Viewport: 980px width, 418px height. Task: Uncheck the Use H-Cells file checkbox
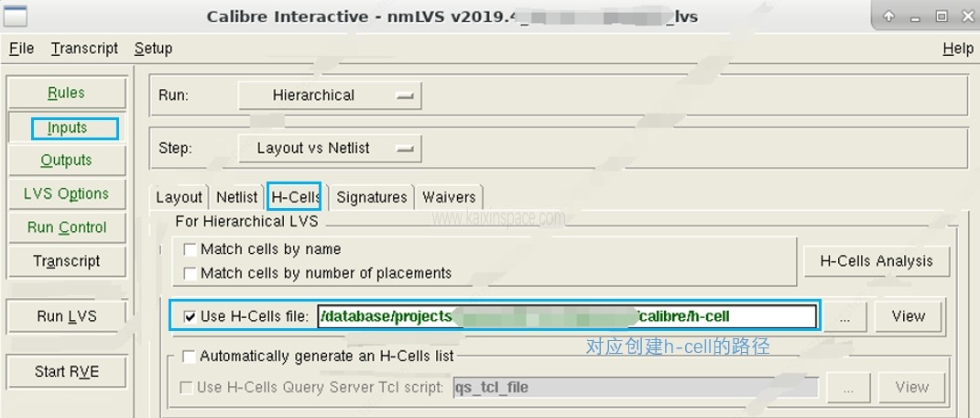(190, 317)
